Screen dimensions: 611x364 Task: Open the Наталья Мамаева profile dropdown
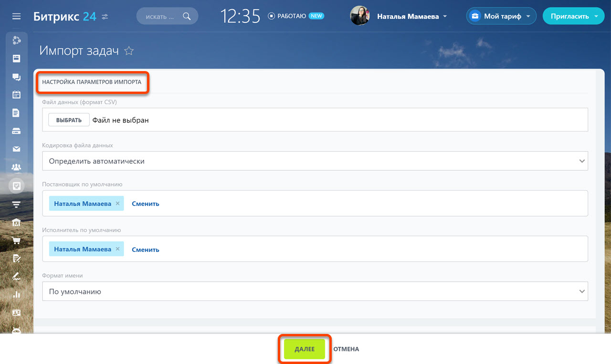tap(412, 16)
